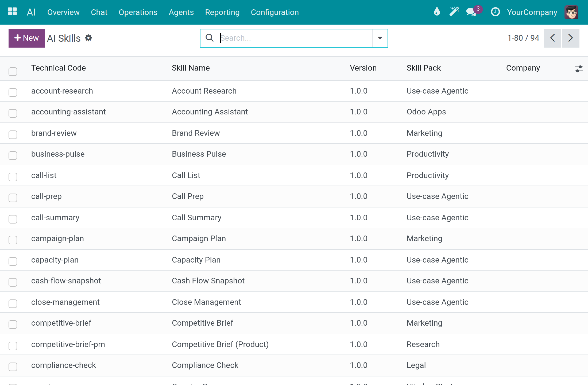This screenshot has width=588, height=385.
Task: Switch company via YourCompany label
Action: (x=532, y=12)
